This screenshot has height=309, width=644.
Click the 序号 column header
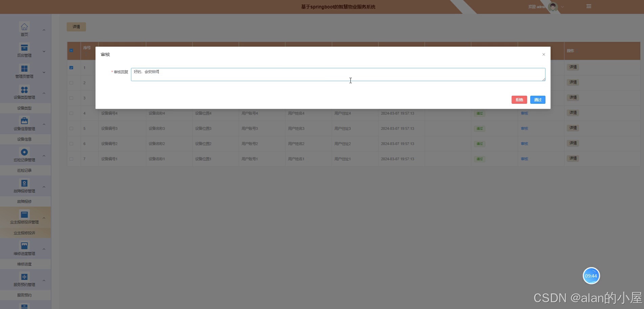click(87, 48)
